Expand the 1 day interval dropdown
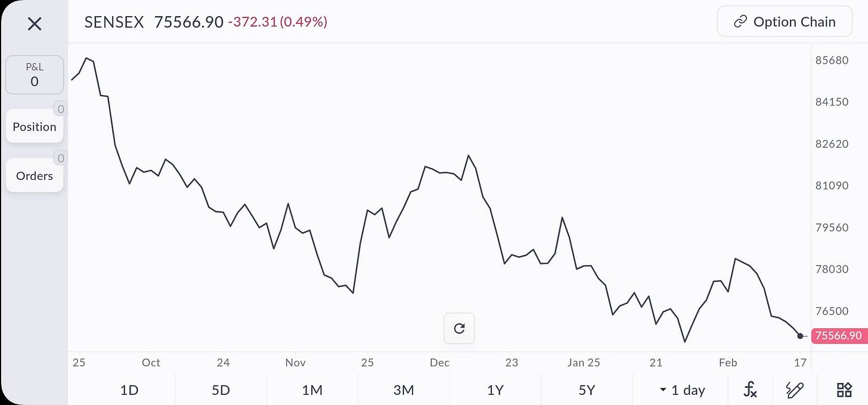The width and height of the screenshot is (868, 405). pyautogui.click(x=682, y=390)
